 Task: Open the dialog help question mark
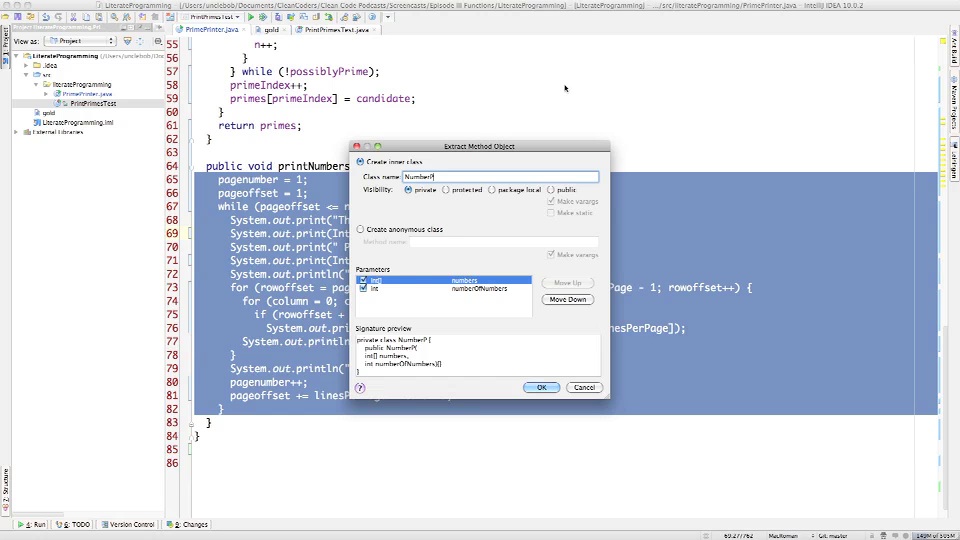[360, 388]
